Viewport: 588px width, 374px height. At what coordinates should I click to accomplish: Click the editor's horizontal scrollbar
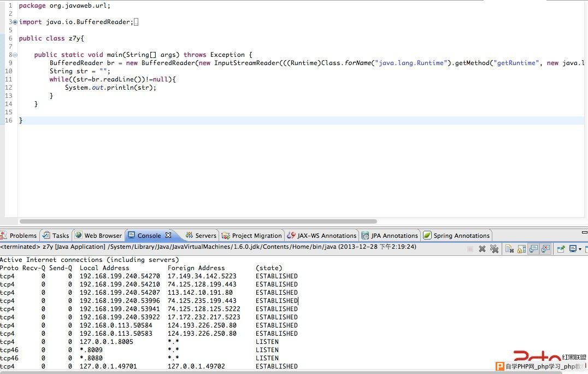[x=198, y=221]
